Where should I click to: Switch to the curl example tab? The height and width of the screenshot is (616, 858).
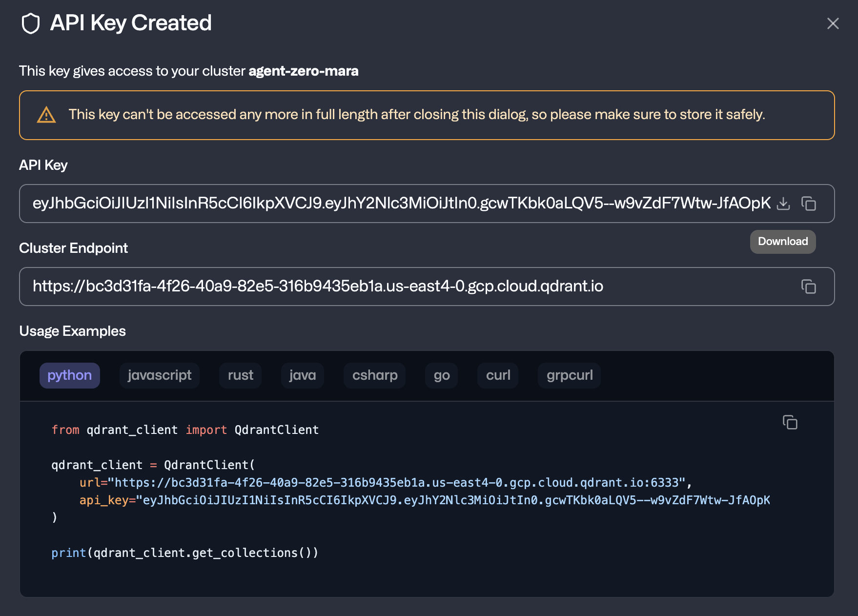(x=498, y=375)
